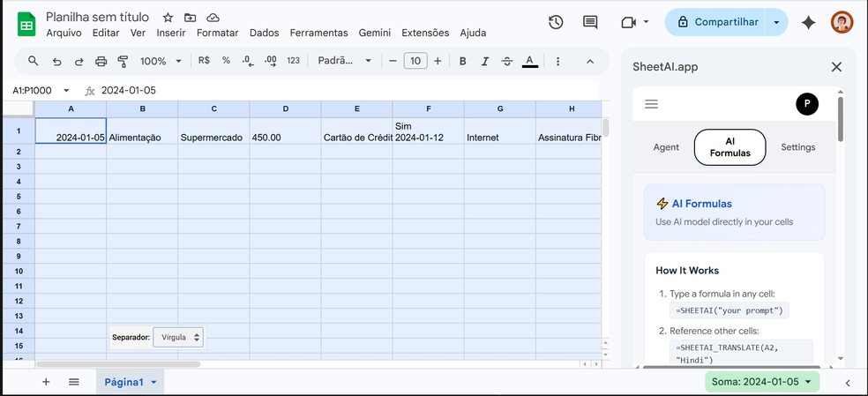
Task: Switch to the Agent tab
Action: (666, 147)
